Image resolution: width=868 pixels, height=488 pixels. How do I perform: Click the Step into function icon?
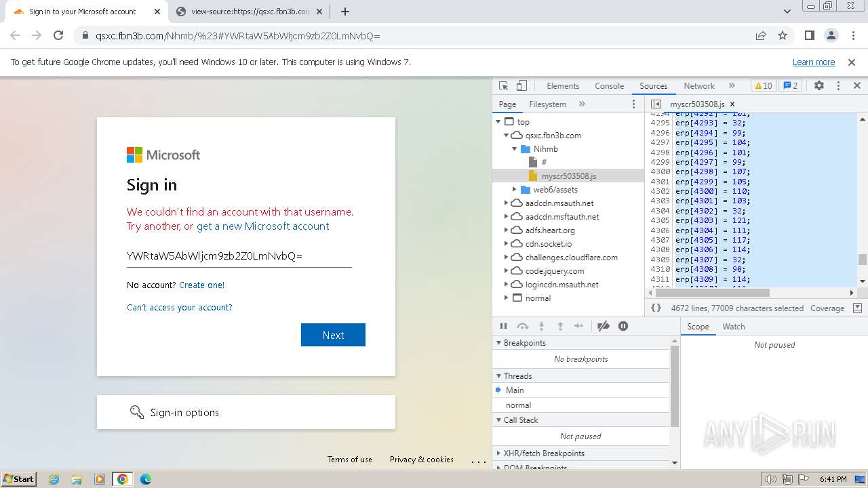pyautogui.click(x=541, y=326)
